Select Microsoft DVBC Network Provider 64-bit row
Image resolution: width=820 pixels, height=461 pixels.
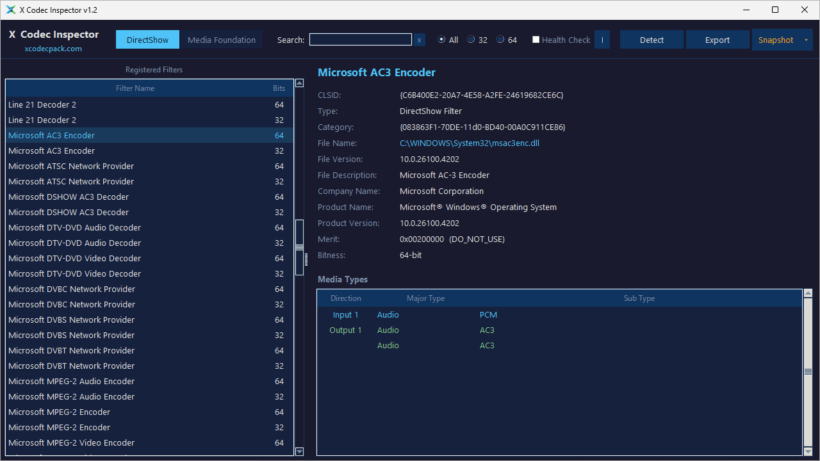[150, 289]
